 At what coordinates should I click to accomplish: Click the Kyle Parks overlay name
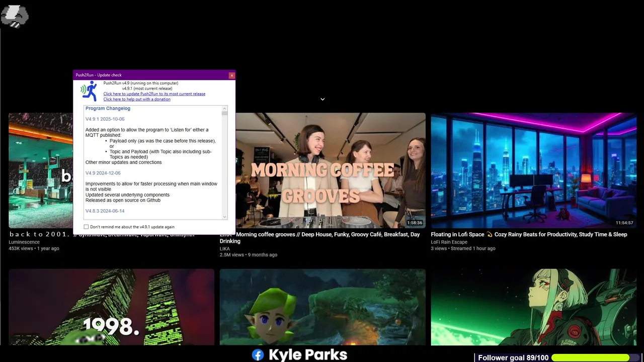(x=308, y=354)
